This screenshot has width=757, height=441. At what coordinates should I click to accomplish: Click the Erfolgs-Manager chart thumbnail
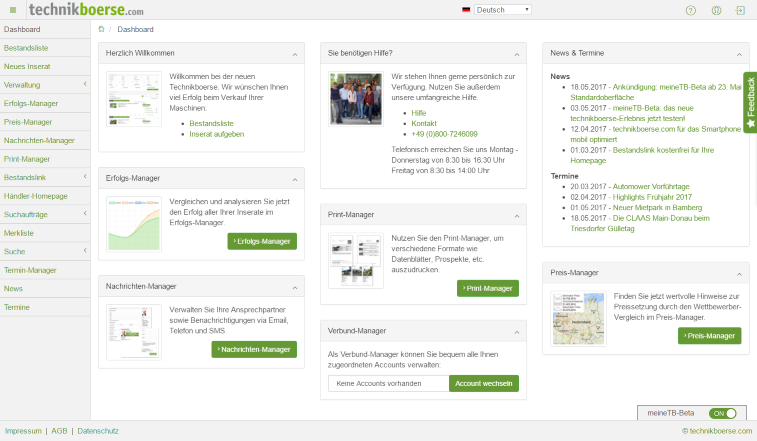click(134, 223)
